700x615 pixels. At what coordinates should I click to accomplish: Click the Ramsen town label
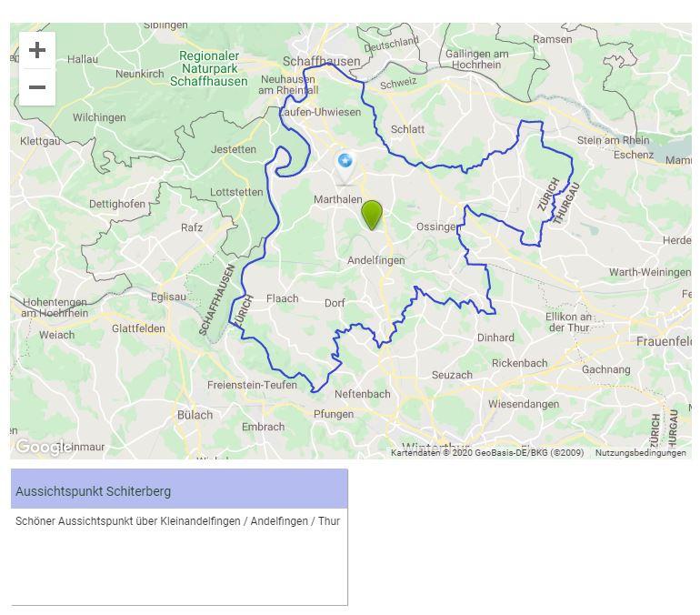tap(552, 39)
